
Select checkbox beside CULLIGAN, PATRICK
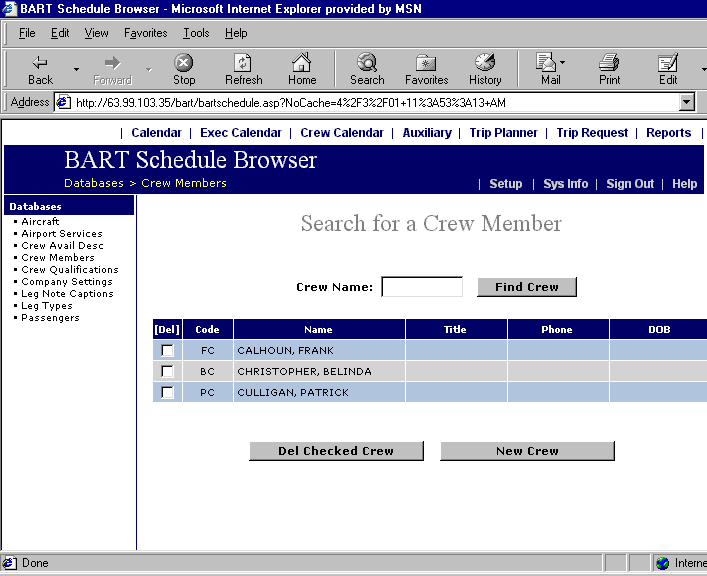click(x=167, y=393)
